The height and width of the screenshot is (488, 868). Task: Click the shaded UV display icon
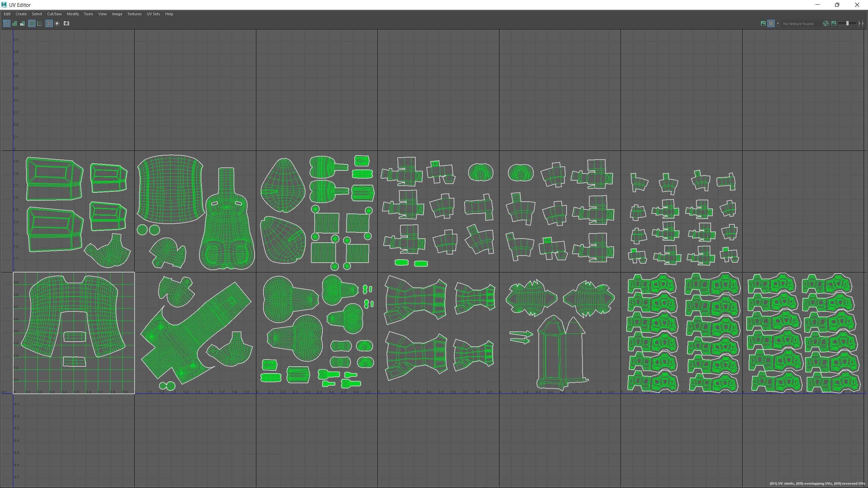point(15,23)
